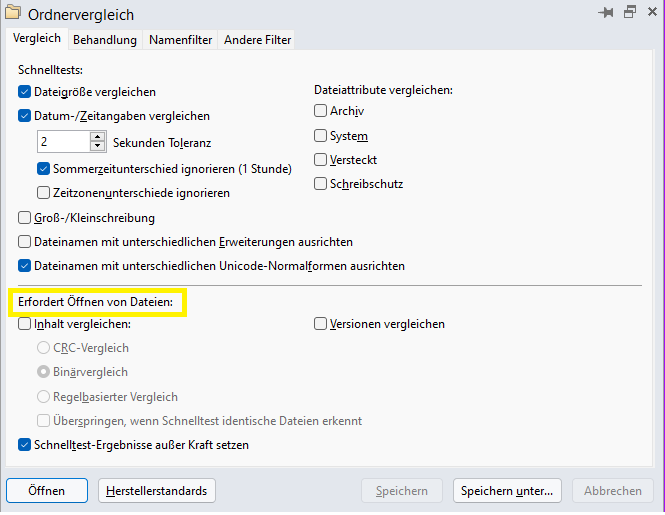Tick the Archiv attribute checkbox
665x515 pixels.
320,111
